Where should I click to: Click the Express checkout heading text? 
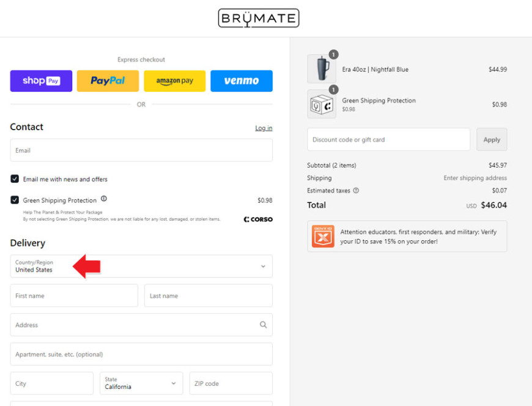pyautogui.click(x=141, y=59)
